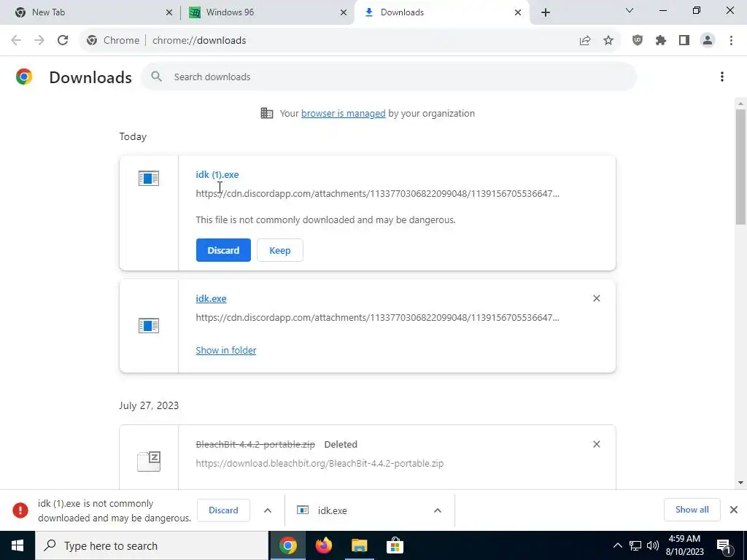This screenshot has width=747, height=560.
Task: Keep the idk (1).exe download
Action: [x=279, y=250]
